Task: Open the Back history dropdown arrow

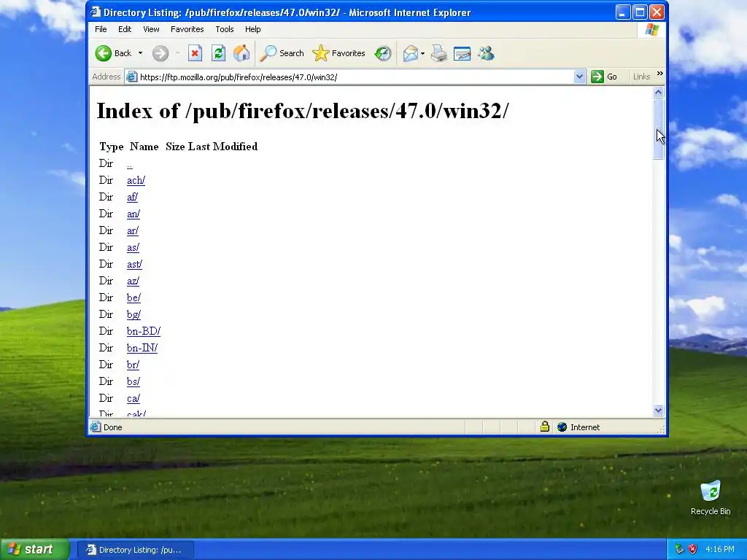Action: (x=140, y=53)
